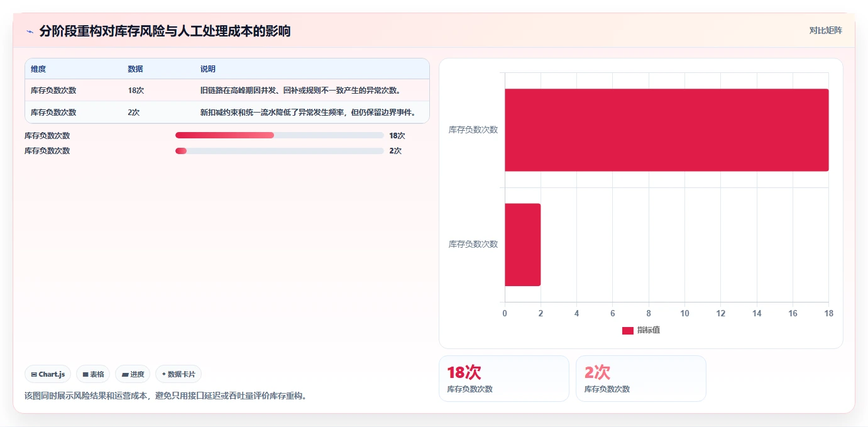Click the description starting with 新扣减约束
The height and width of the screenshot is (427, 868).
click(x=308, y=113)
